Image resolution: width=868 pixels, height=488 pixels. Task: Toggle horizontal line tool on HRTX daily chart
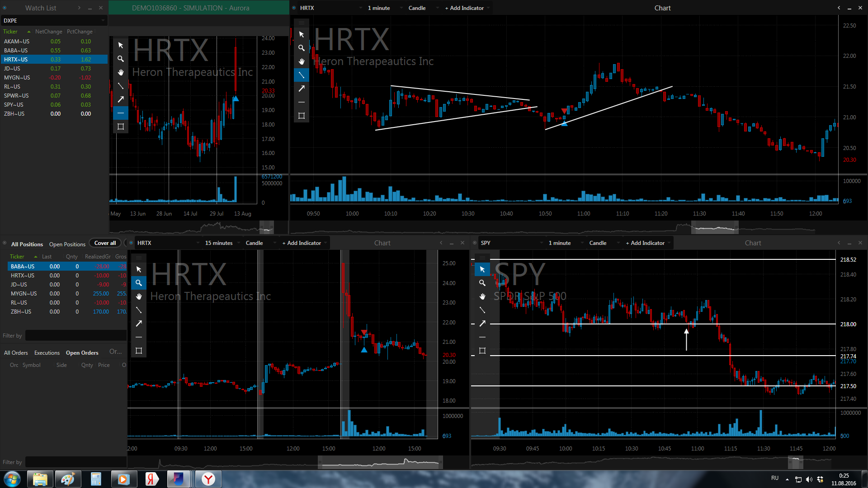121,113
